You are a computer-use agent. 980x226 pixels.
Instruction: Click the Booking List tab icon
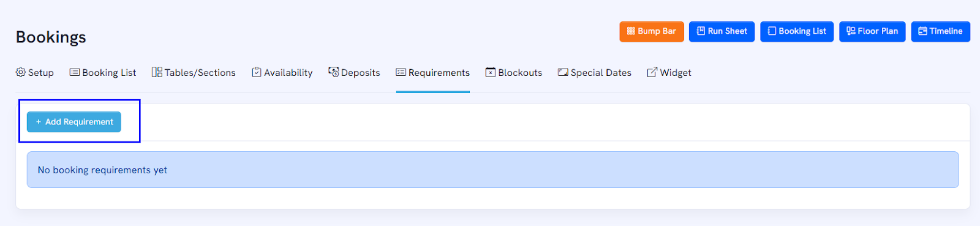click(75, 72)
